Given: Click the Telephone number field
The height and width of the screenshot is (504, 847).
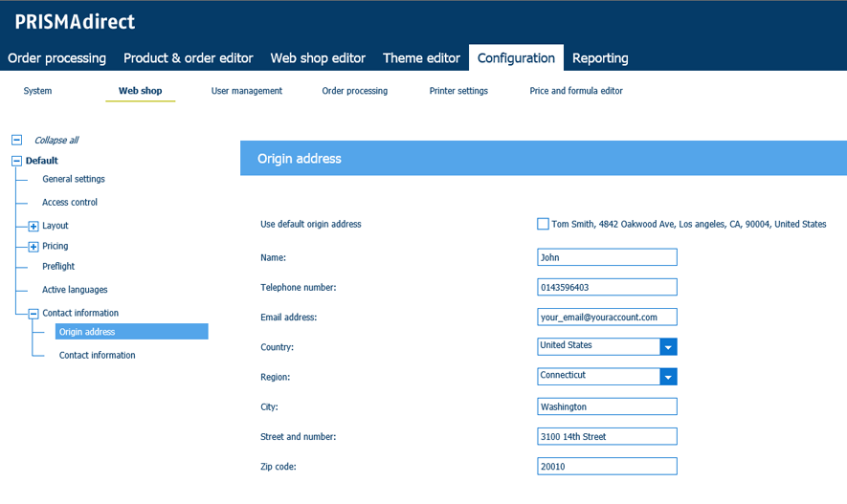Looking at the screenshot, I should tap(607, 287).
